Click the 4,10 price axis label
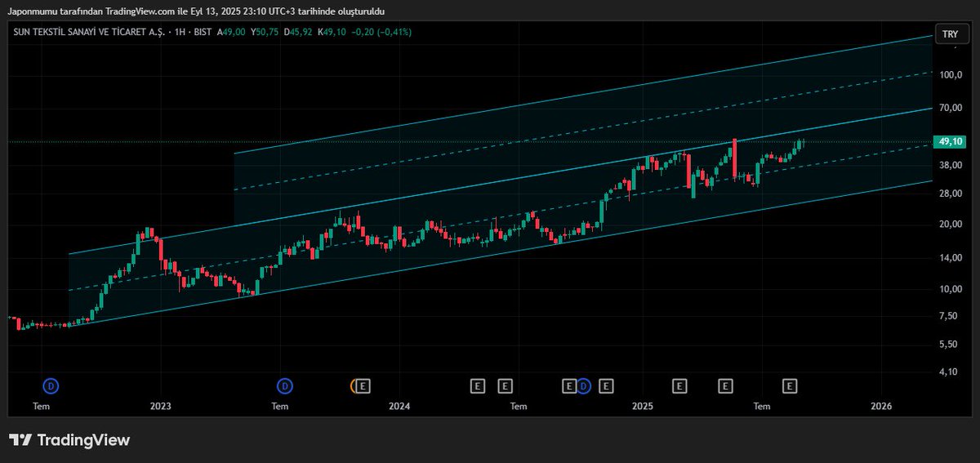Viewport: 980px width, 463px height. (948, 372)
